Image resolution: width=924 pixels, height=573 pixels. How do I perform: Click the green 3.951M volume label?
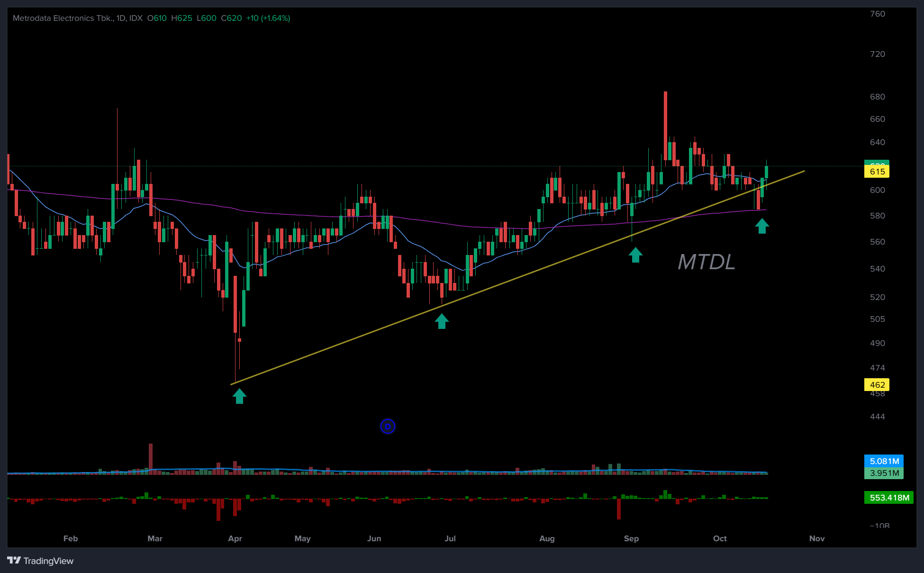point(884,473)
